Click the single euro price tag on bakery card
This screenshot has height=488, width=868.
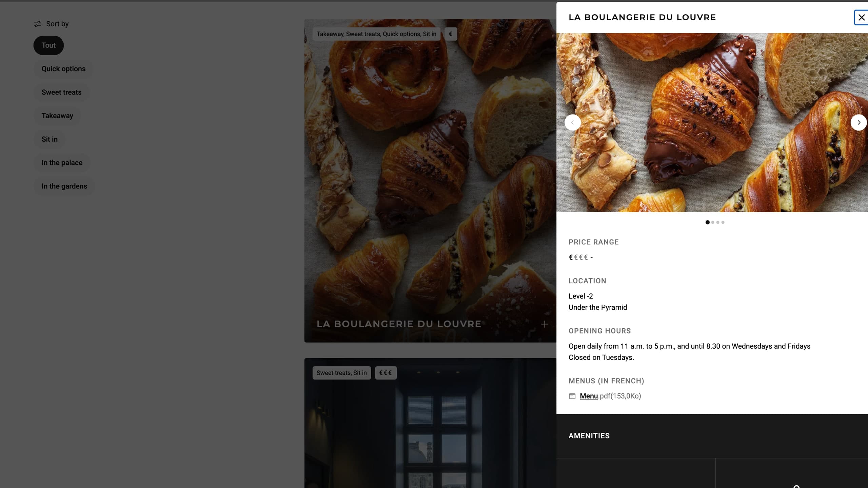451,34
